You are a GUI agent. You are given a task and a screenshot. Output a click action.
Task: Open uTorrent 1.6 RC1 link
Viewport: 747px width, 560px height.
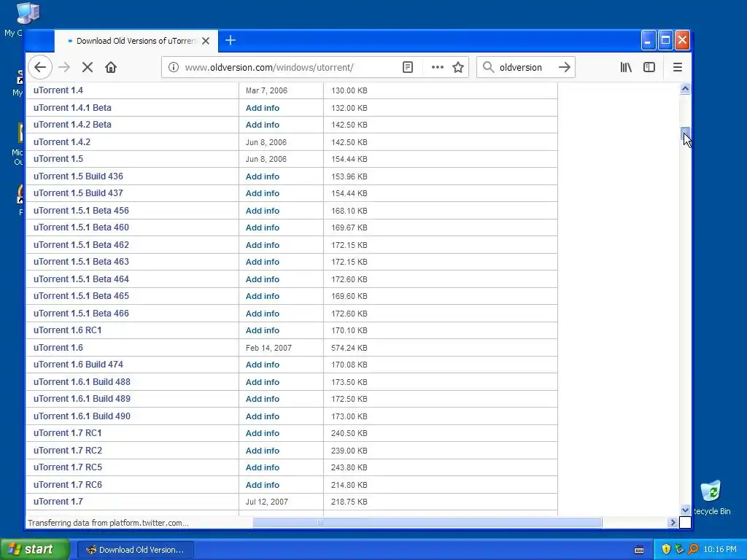point(68,330)
